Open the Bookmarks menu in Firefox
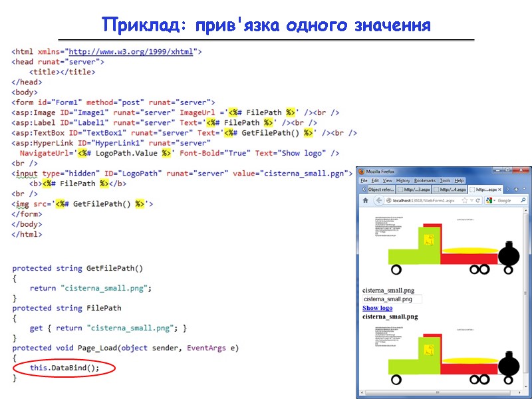This screenshot has height=399, width=532. (424, 180)
